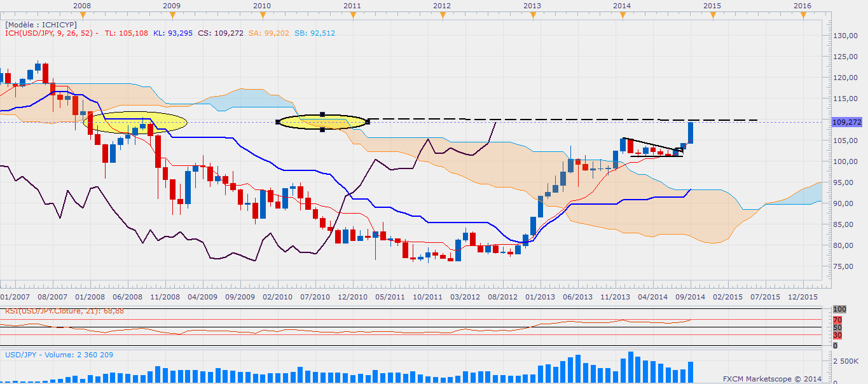This screenshot has width=868, height=384.
Task: Click the RSI 50 level label
Action: click(837, 327)
